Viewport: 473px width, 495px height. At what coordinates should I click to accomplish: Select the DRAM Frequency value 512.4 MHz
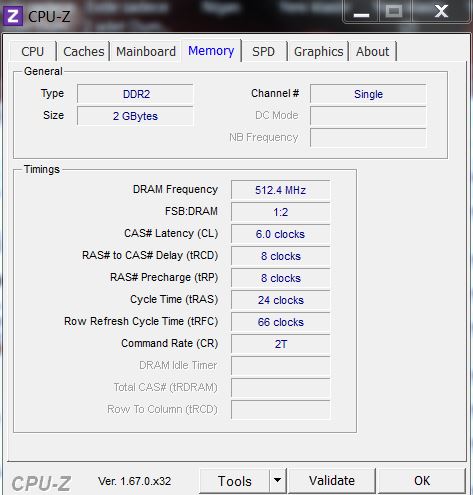coord(281,190)
